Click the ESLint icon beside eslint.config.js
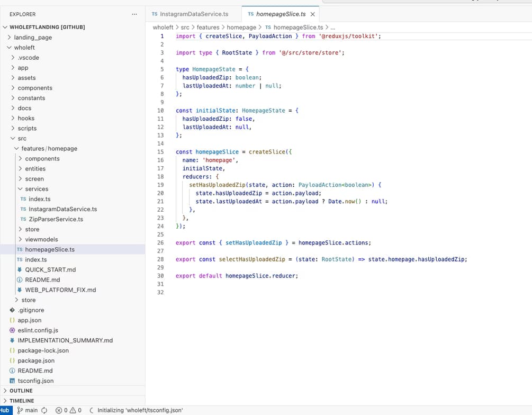 (x=12, y=330)
